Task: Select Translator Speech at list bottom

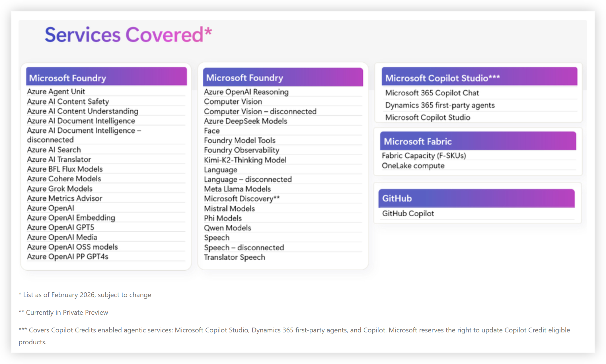Action: (235, 257)
